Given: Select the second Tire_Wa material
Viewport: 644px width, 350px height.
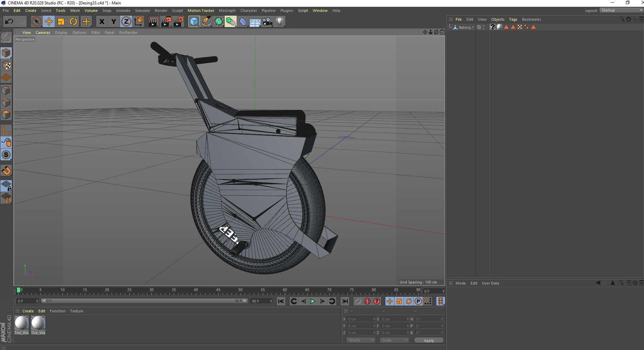Looking at the screenshot, I should coord(38,325).
